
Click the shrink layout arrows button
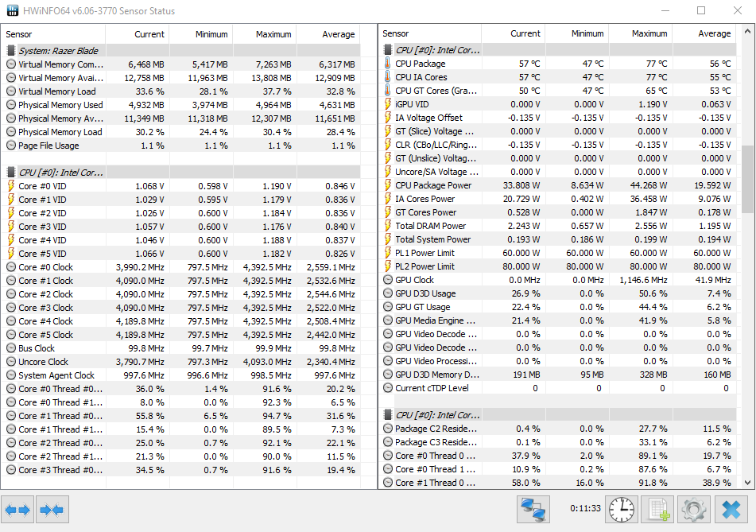click(52, 509)
